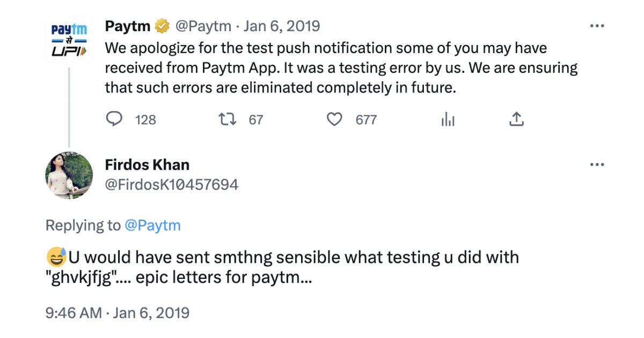Viewport: 644px width, 338px height.
Task: Open Paytm's profile via the Paytm name
Action: coord(128,25)
